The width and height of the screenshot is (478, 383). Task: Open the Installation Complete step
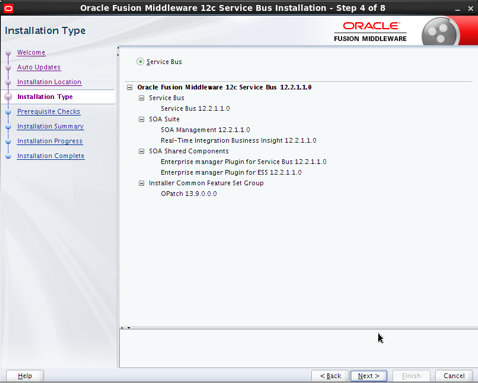[51, 156]
